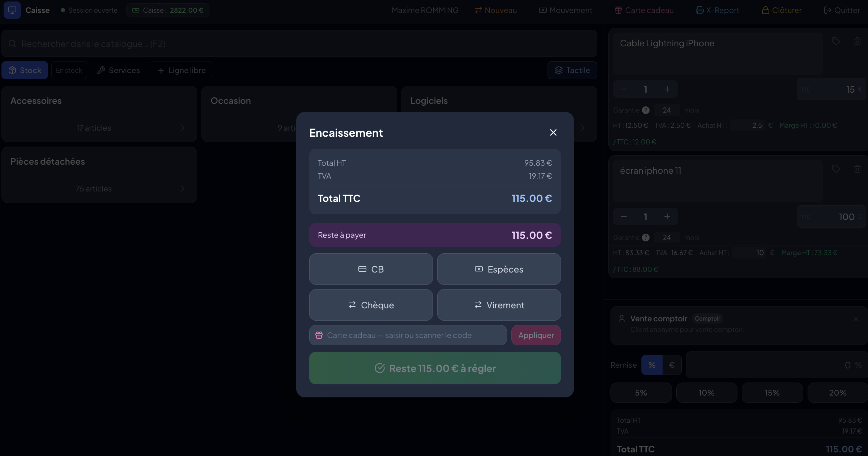
Task: Pay with CB card
Action: click(x=371, y=269)
